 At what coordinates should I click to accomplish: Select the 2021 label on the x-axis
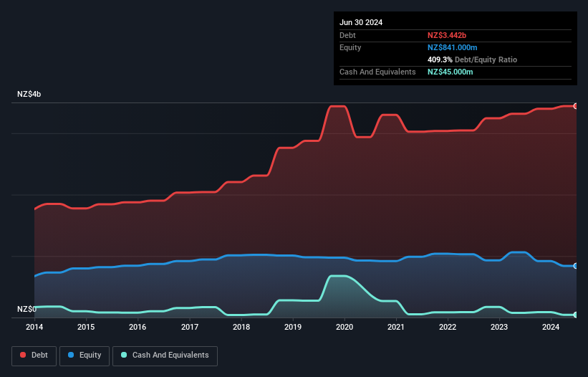click(x=396, y=327)
